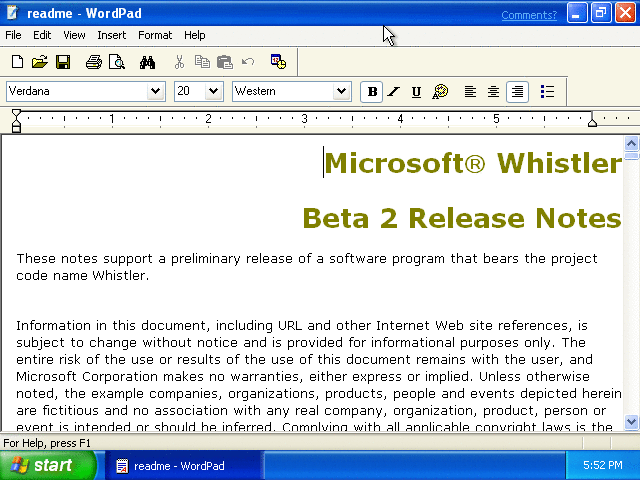The image size is (640, 480).
Task: Click the Copy icon in toolbar
Action: tap(202, 62)
